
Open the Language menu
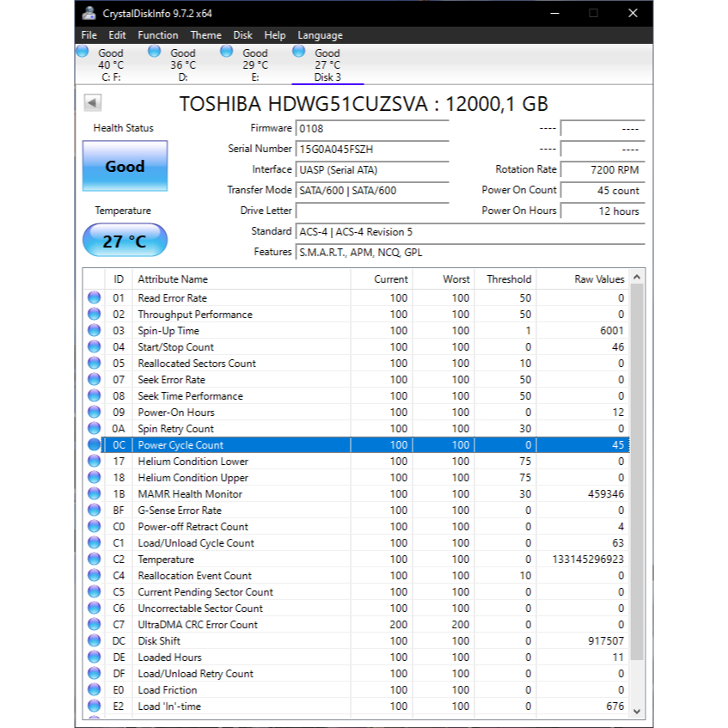coord(320,35)
